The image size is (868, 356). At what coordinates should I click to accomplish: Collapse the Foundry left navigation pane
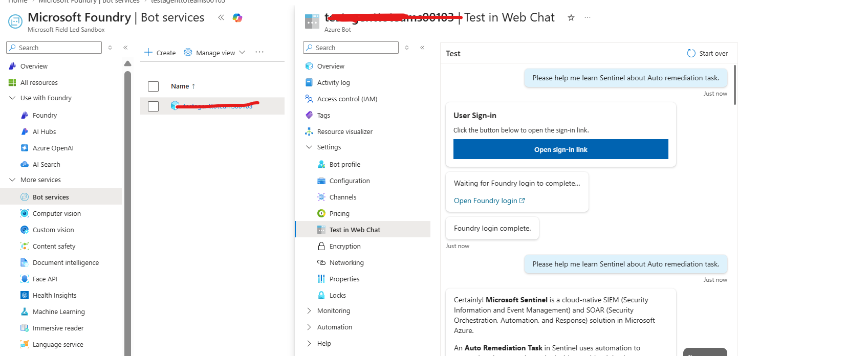[x=125, y=48]
